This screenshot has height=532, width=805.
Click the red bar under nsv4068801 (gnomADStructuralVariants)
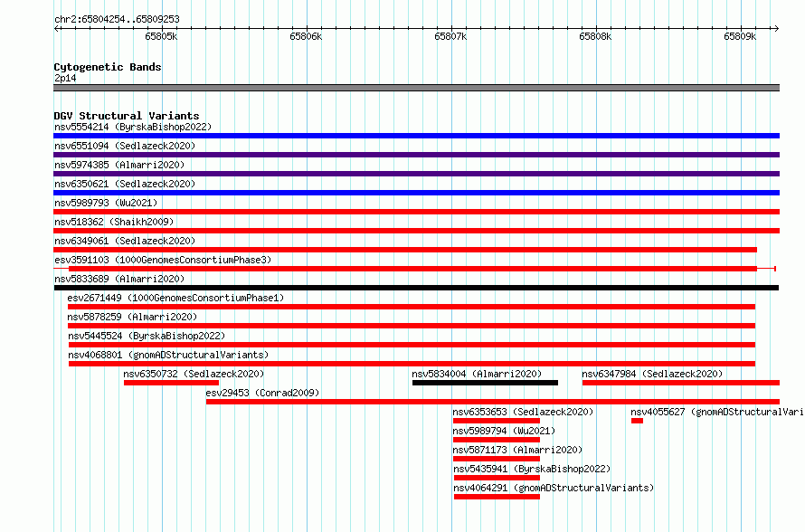tap(412, 364)
